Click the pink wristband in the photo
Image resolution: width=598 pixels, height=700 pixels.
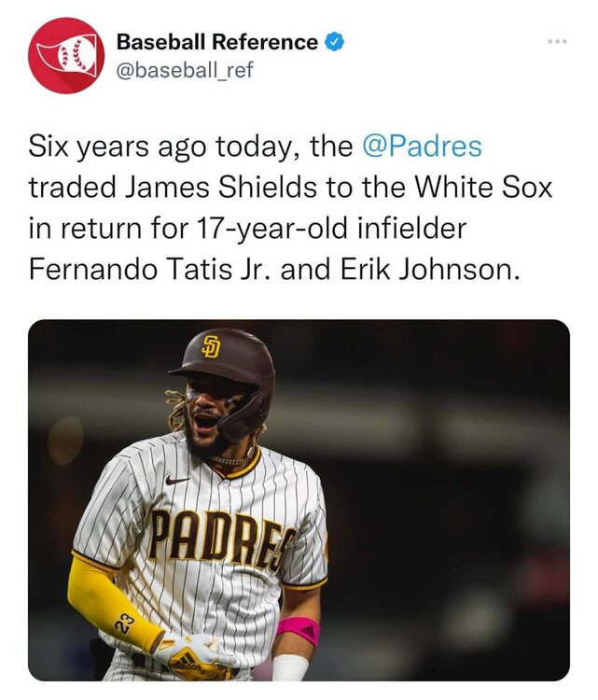299,629
